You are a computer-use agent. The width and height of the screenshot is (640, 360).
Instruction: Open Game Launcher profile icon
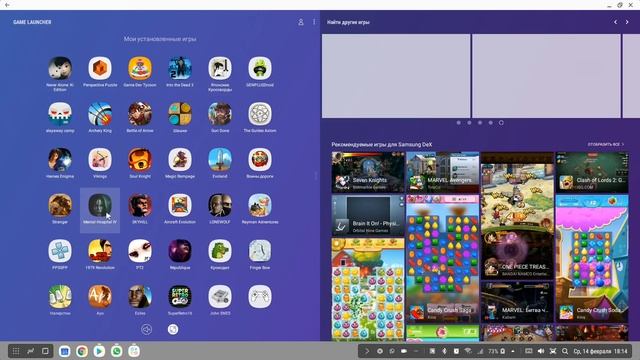coord(301,22)
